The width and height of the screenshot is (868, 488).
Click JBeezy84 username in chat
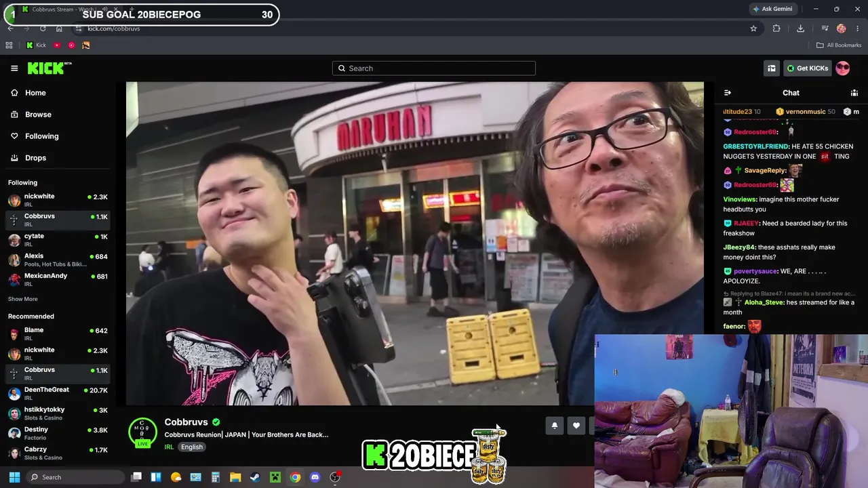click(739, 247)
